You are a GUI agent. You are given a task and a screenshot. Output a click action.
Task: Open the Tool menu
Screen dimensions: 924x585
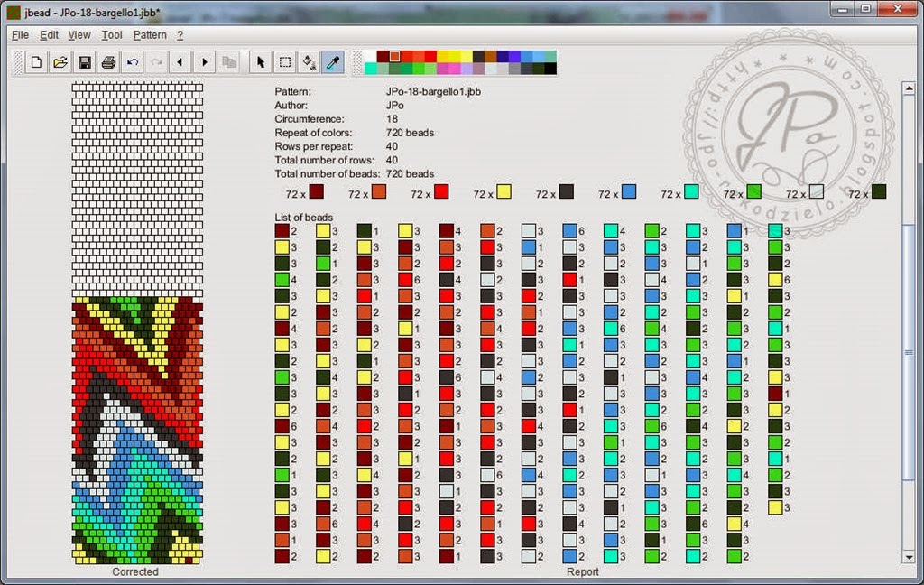coord(111,35)
